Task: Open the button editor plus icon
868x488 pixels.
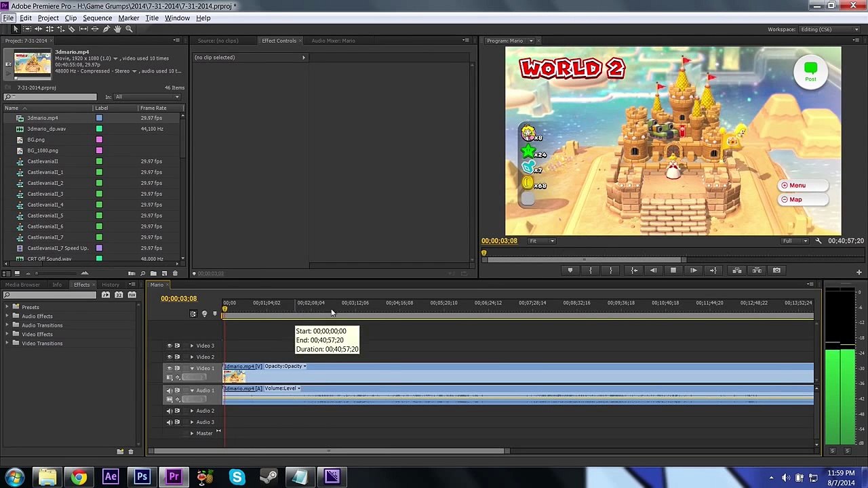Action: 859,272
